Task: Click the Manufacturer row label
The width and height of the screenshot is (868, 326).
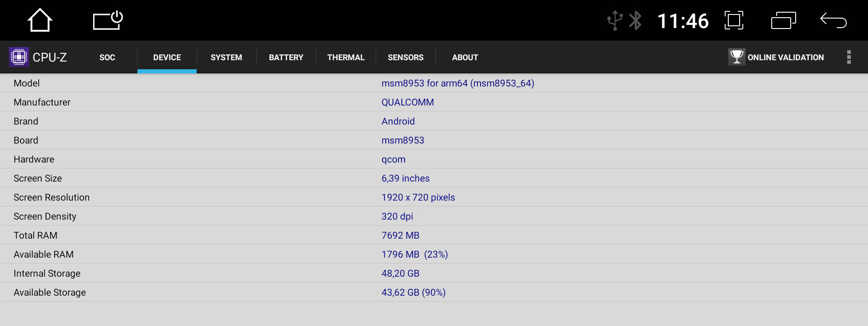Action: 42,102
